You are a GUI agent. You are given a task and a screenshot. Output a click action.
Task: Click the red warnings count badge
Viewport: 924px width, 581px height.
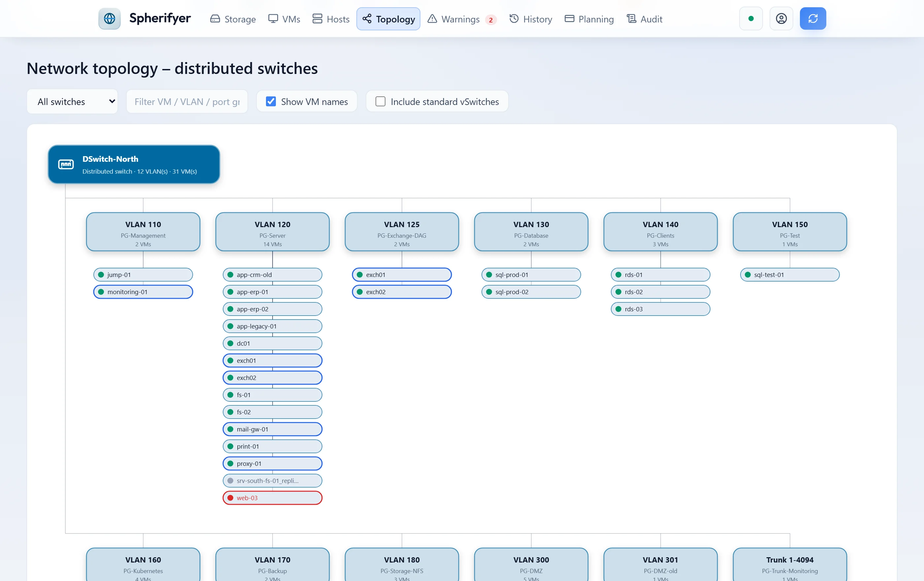(491, 19)
